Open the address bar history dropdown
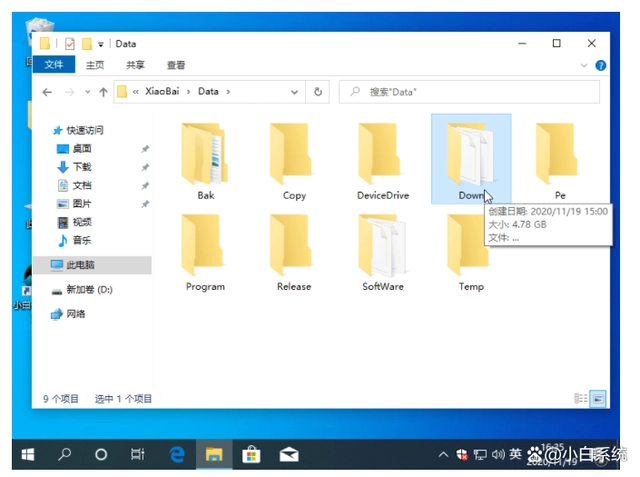Screen dimensions: 640x477 pyautogui.click(x=294, y=92)
